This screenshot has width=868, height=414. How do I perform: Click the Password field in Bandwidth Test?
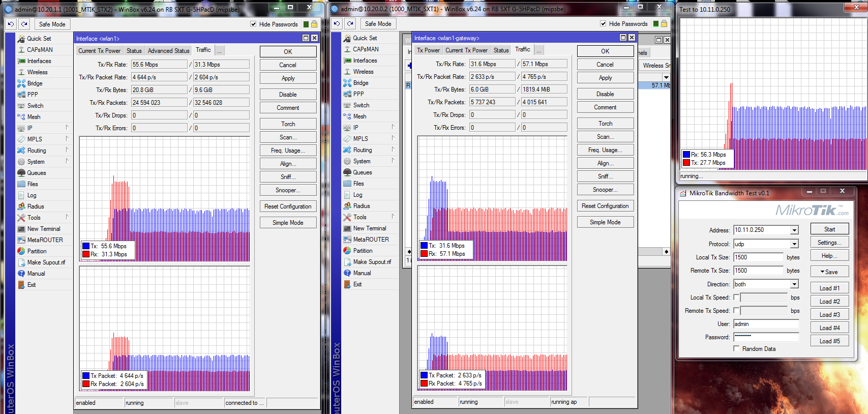pos(766,337)
